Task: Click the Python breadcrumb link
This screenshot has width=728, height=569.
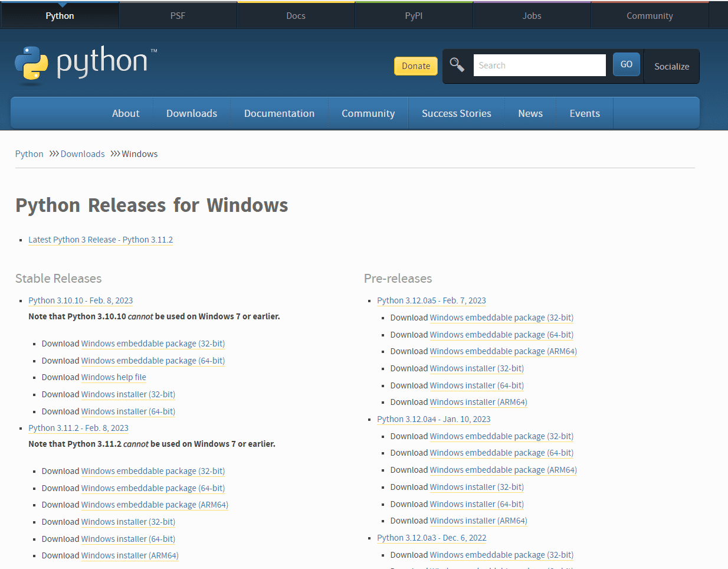Action: pos(29,154)
